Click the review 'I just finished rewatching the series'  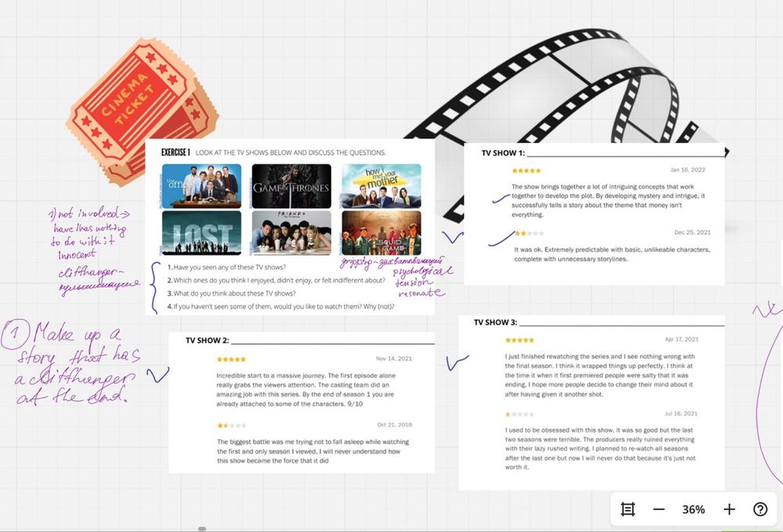600,376
